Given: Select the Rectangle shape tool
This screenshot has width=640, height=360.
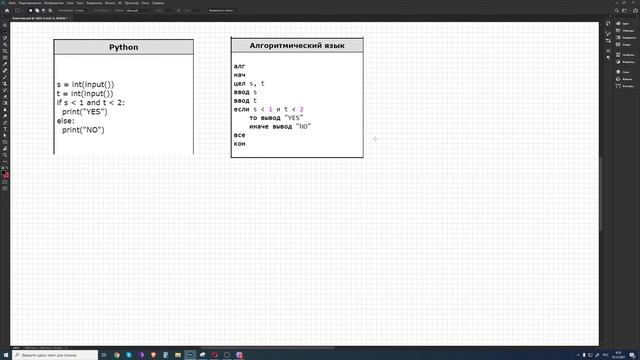Looking at the screenshot, I should (x=5, y=142).
